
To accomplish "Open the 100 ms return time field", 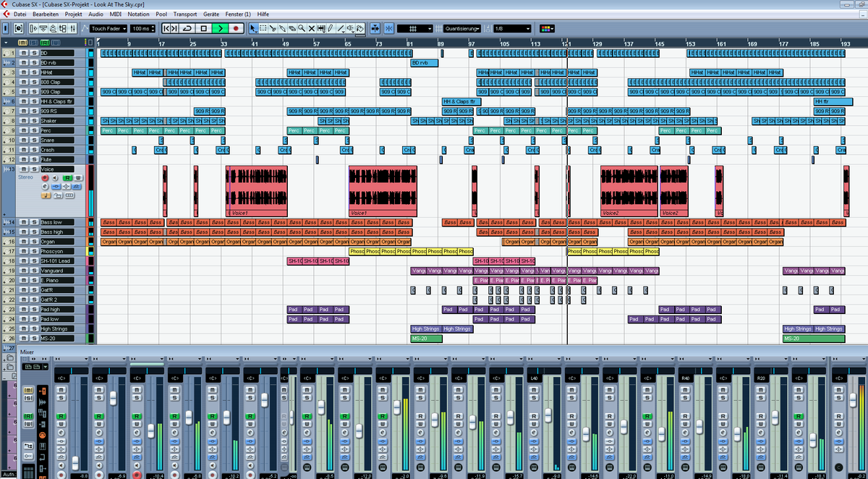I will point(143,28).
